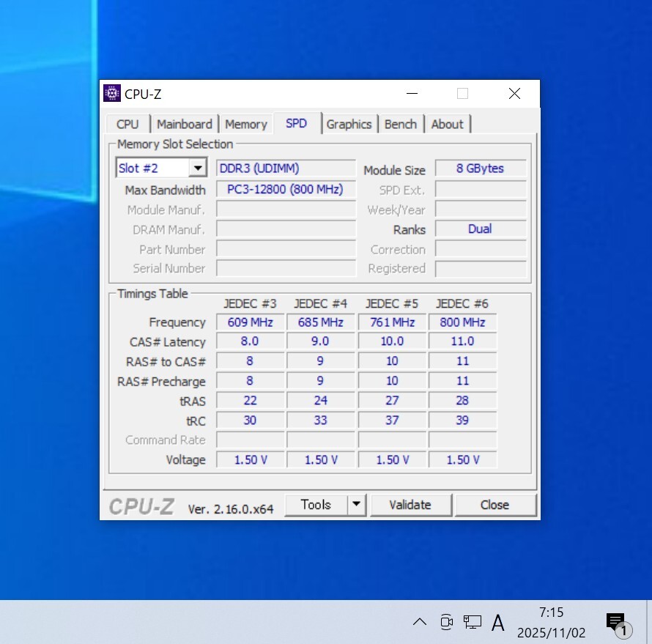Switch to the CPU tab
The image size is (652, 644).
[127, 124]
